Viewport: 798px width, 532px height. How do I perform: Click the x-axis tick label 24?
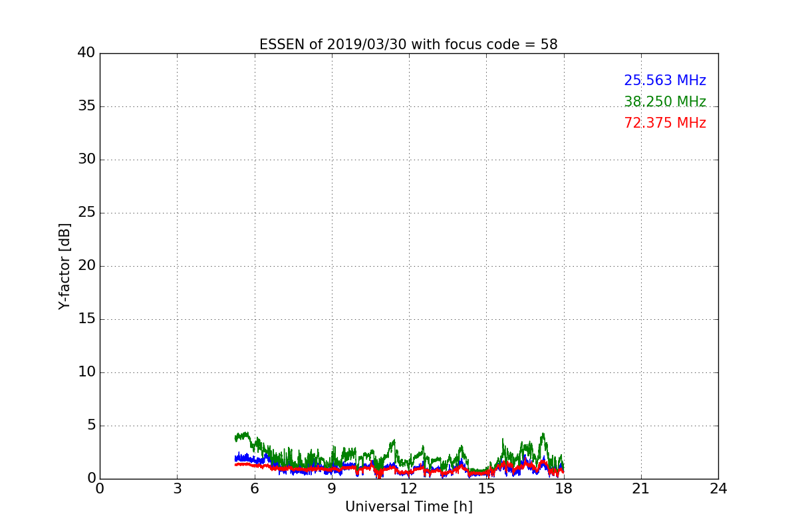[x=718, y=488]
